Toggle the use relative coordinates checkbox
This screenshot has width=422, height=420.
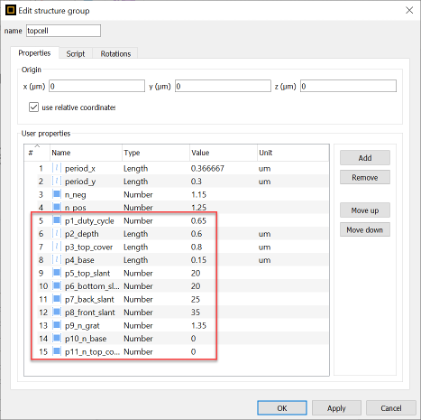point(34,107)
